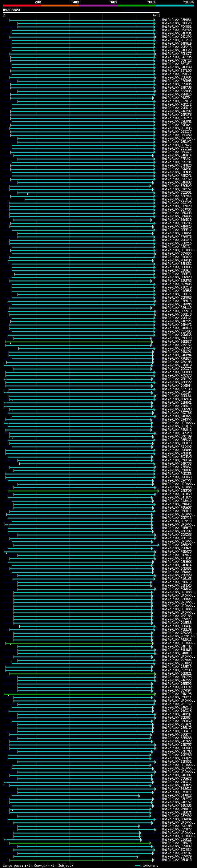Click label UniRef100_Q8GTE2

[x=176, y=61]
